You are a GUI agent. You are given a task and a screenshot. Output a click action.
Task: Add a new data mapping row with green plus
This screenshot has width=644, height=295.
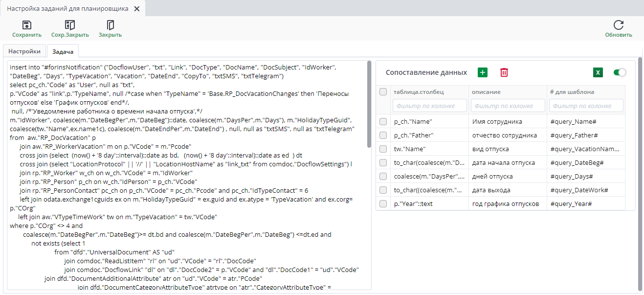click(x=483, y=72)
